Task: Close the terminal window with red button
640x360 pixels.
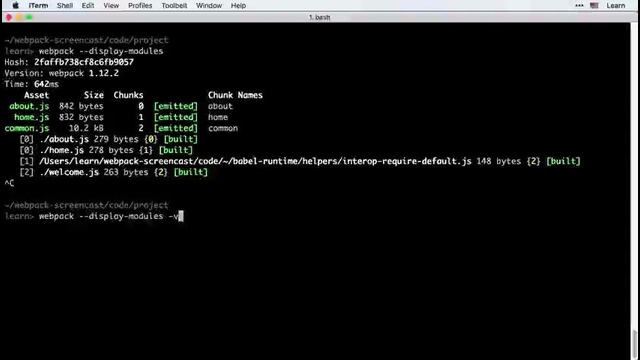Action: [x=9, y=17]
